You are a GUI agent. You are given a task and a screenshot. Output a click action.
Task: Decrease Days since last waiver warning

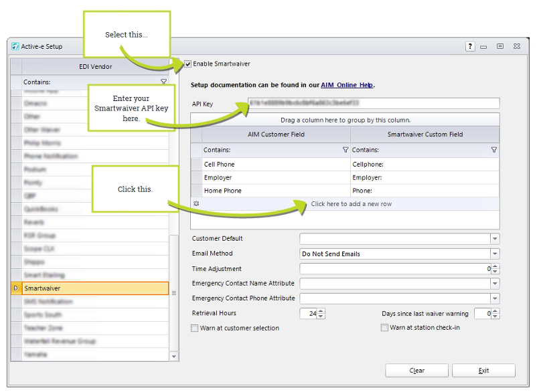[x=495, y=316]
